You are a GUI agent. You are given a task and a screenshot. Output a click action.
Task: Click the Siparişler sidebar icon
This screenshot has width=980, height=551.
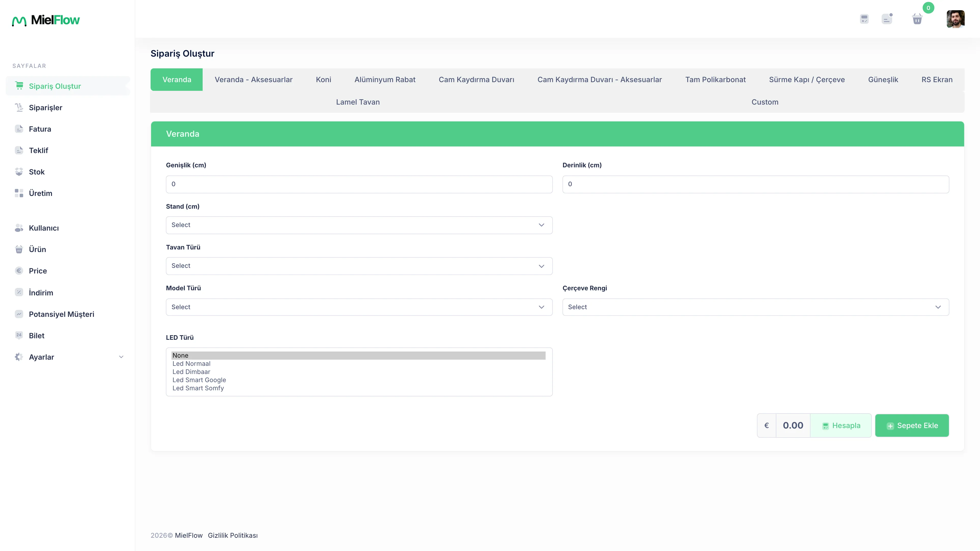(19, 107)
